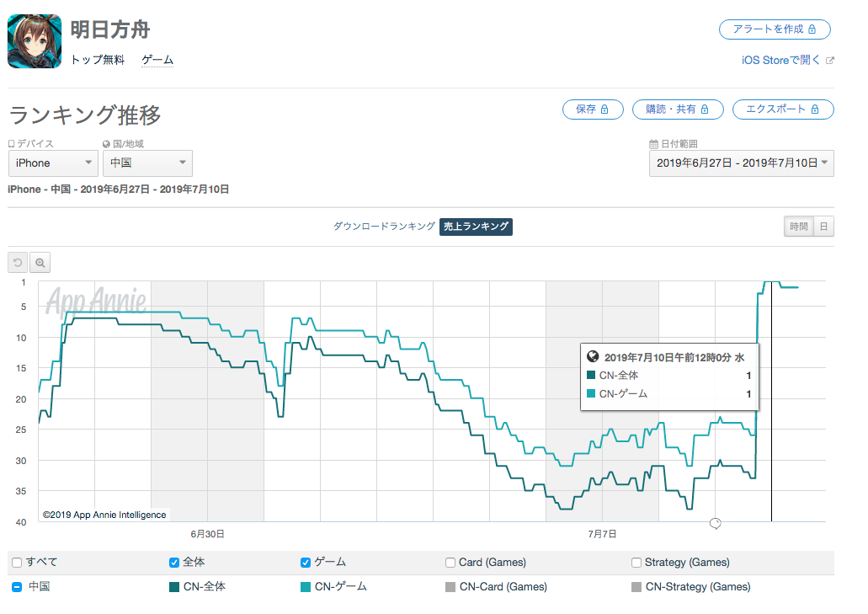The image size is (868, 614).
Task: Click the magnifier zoom icon above chart
Action: click(40, 263)
